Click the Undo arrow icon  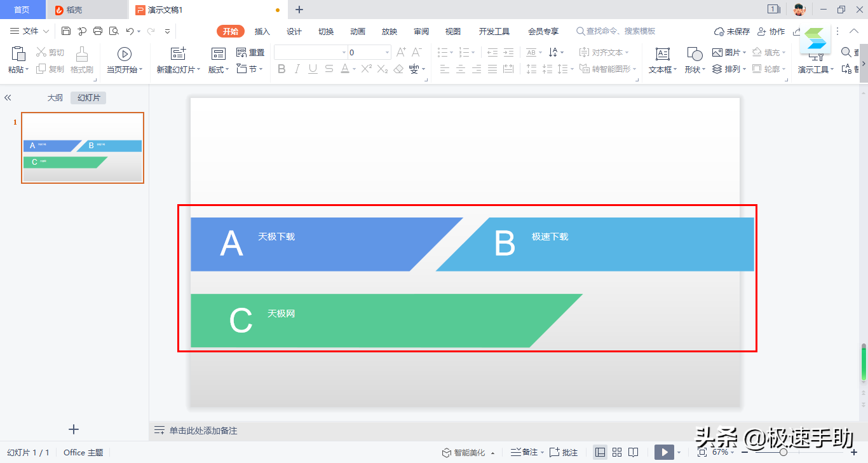pos(130,31)
